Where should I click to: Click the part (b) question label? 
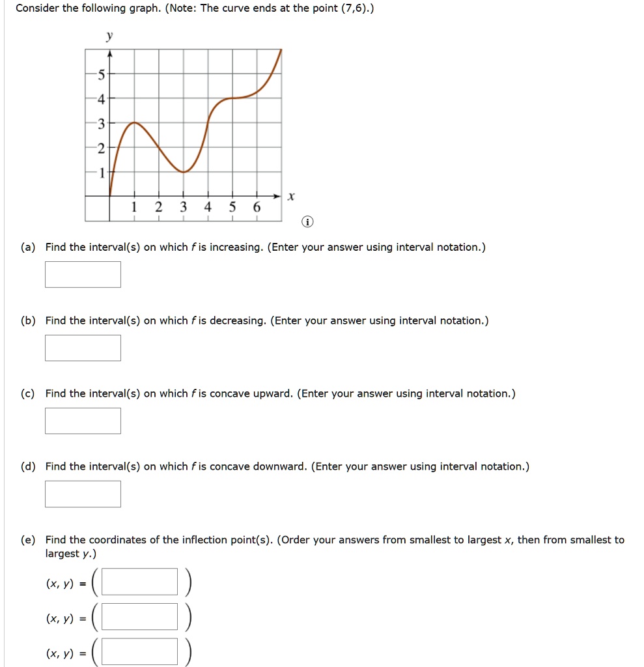pyautogui.click(x=28, y=320)
